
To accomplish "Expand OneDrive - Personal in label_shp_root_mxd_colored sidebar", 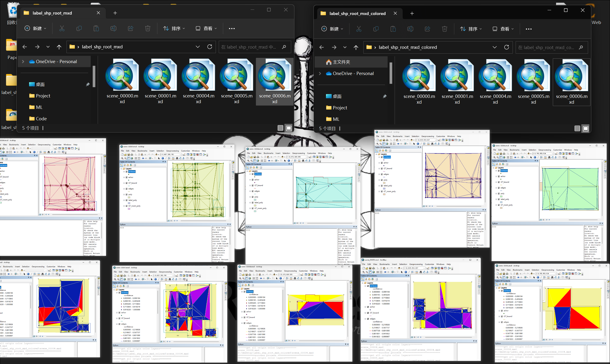I will coord(320,73).
